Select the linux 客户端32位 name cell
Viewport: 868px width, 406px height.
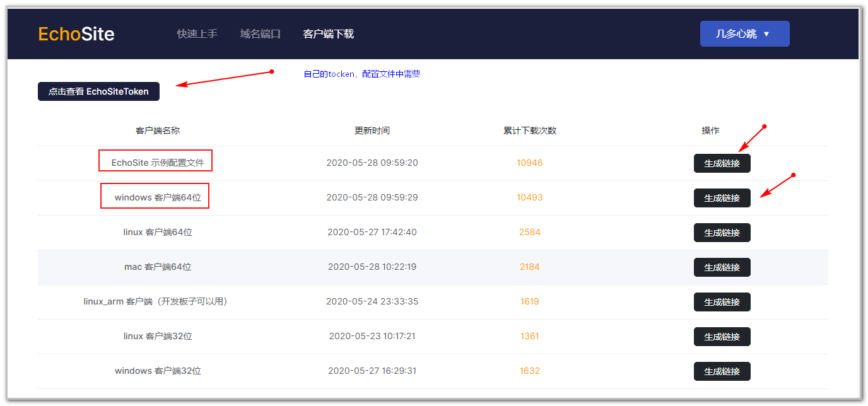158,336
